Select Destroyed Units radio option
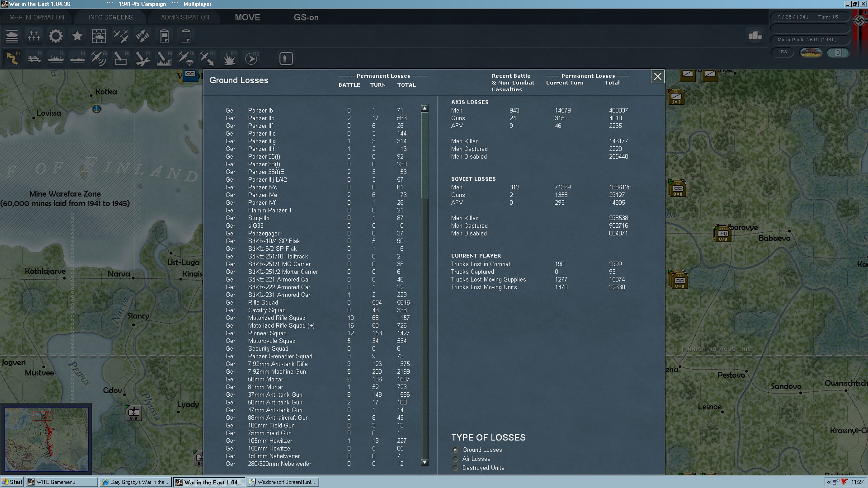This screenshot has width=868, height=488. click(x=455, y=468)
